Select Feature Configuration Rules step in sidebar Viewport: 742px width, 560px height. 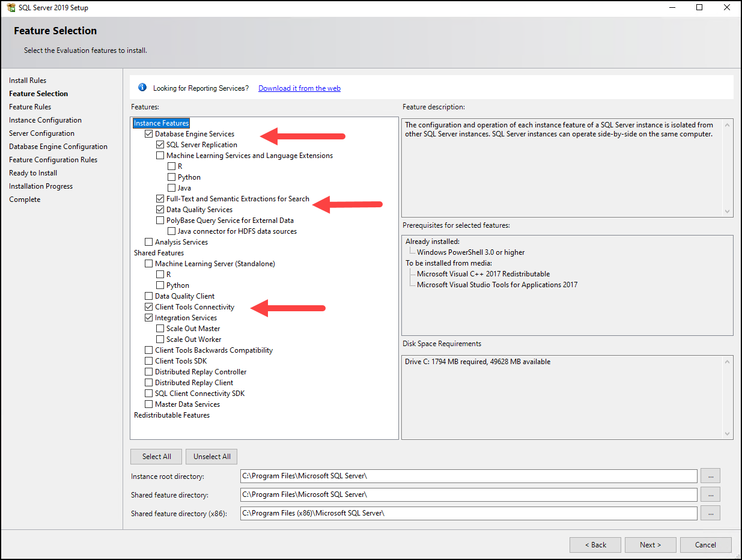[53, 160]
